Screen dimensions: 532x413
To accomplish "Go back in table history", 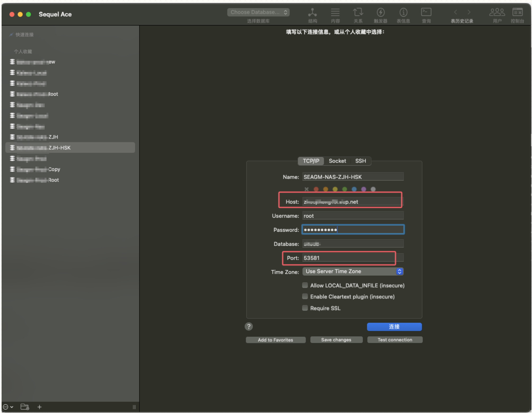I will 455,12.
